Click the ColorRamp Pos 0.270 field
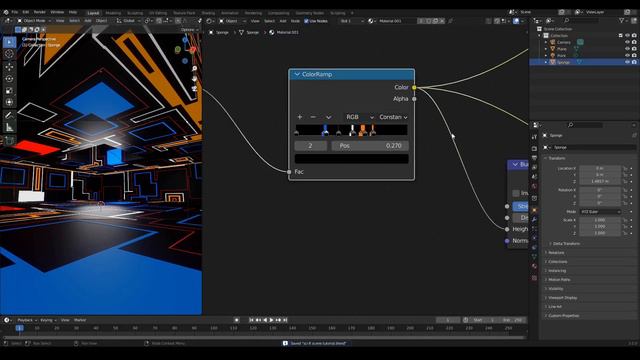The width and height of the screenshot is (640, 360). (369, 146)
